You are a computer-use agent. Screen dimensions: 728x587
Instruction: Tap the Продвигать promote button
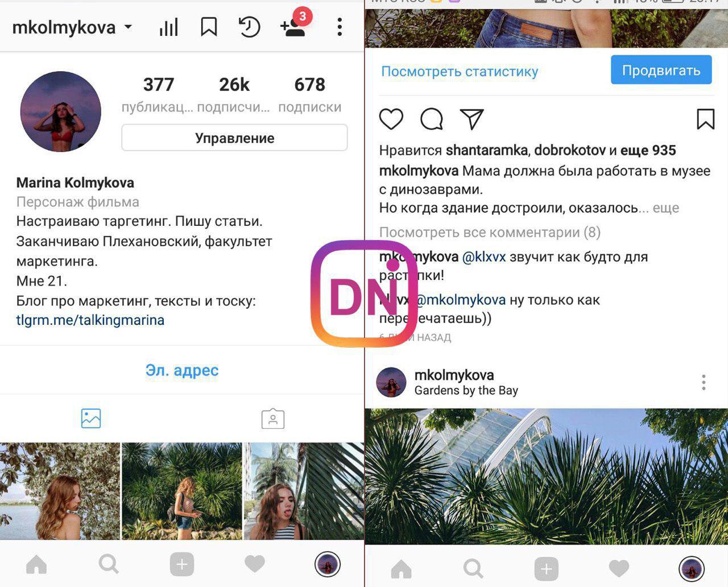[661, 70]
